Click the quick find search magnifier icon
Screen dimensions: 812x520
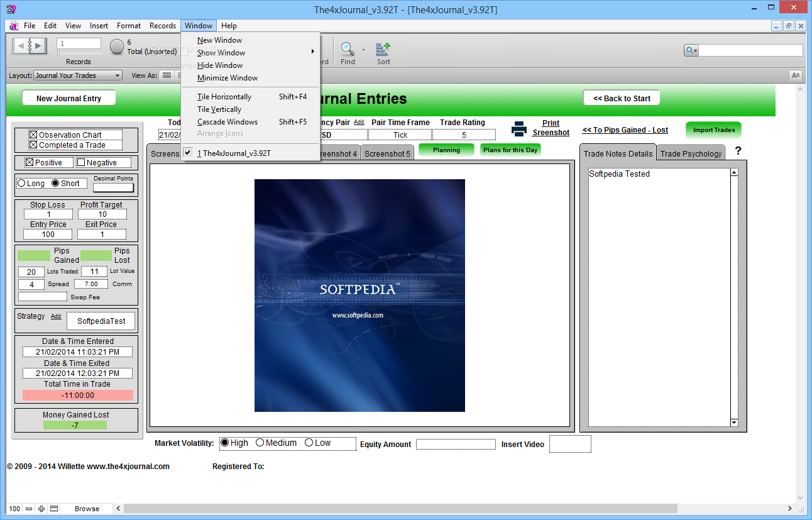(x=689, y=50)
